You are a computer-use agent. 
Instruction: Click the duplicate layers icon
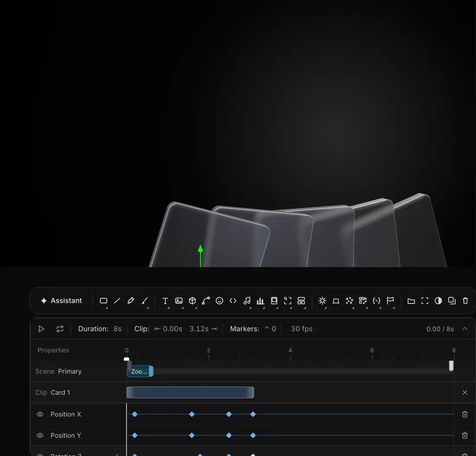[x=452, y=301]
